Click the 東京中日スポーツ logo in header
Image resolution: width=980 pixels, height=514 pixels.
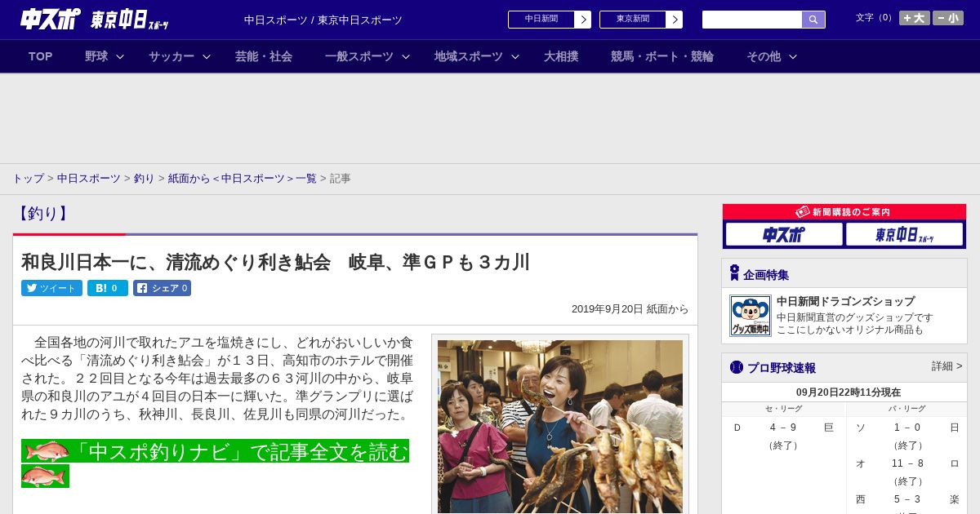[x=130, y=20]
